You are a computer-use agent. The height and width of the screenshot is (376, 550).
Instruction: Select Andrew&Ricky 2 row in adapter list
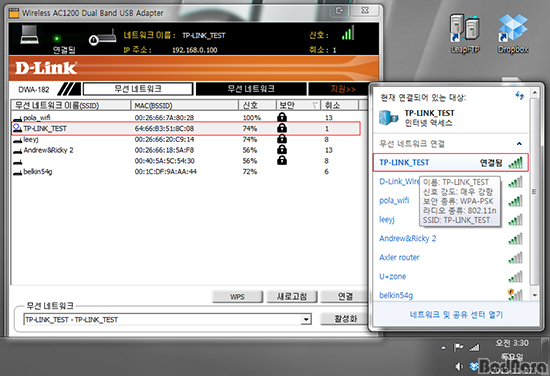[x=186, y=150]
